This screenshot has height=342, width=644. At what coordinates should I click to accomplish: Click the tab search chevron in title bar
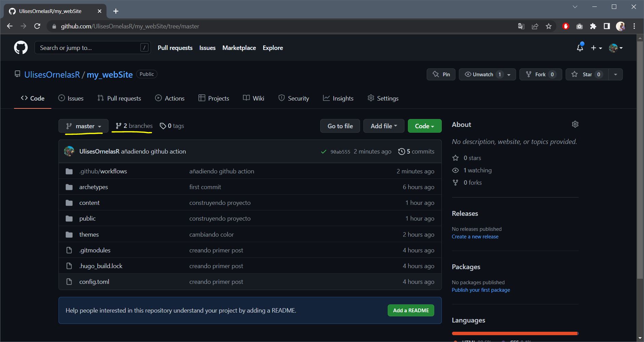[575, 7]
